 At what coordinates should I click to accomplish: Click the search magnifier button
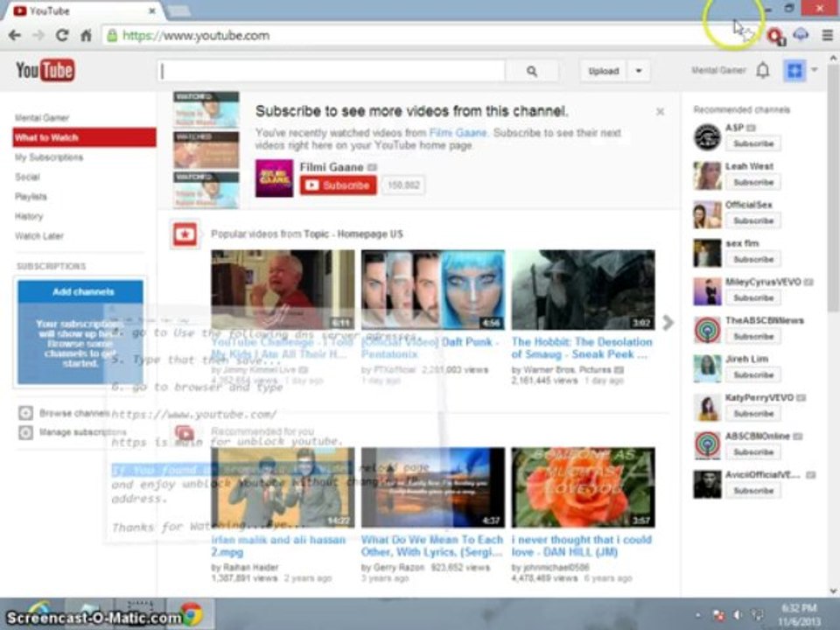click(532, 71)
